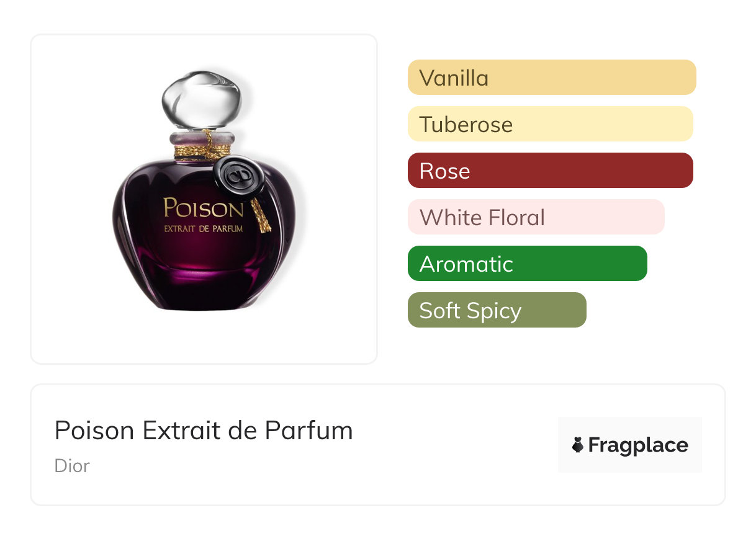Click the gold POISON lettering on bottle
This screenshot has height=536, width=756.
click(x=203, y=208)
